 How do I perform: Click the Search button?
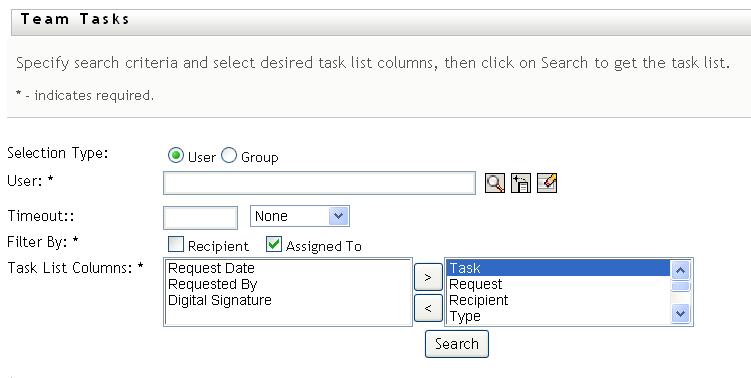point(457,344)
